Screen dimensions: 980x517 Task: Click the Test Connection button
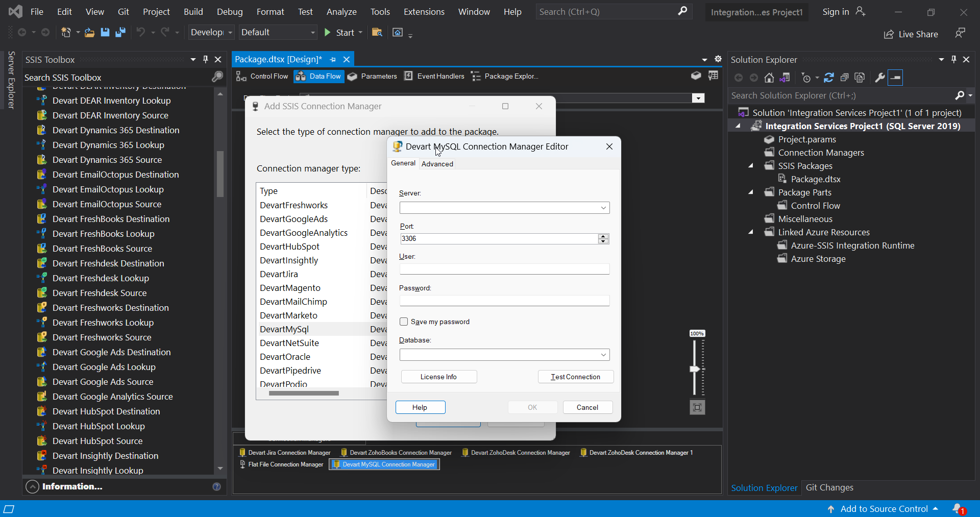[x=576, y=377]
